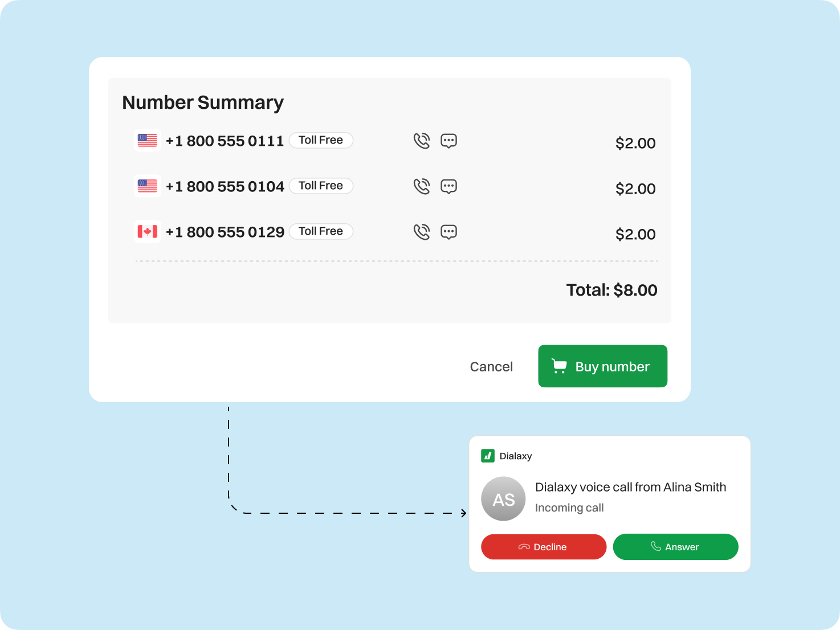Toggle the Toll Free tag on the Canadian number

(321, 231)
